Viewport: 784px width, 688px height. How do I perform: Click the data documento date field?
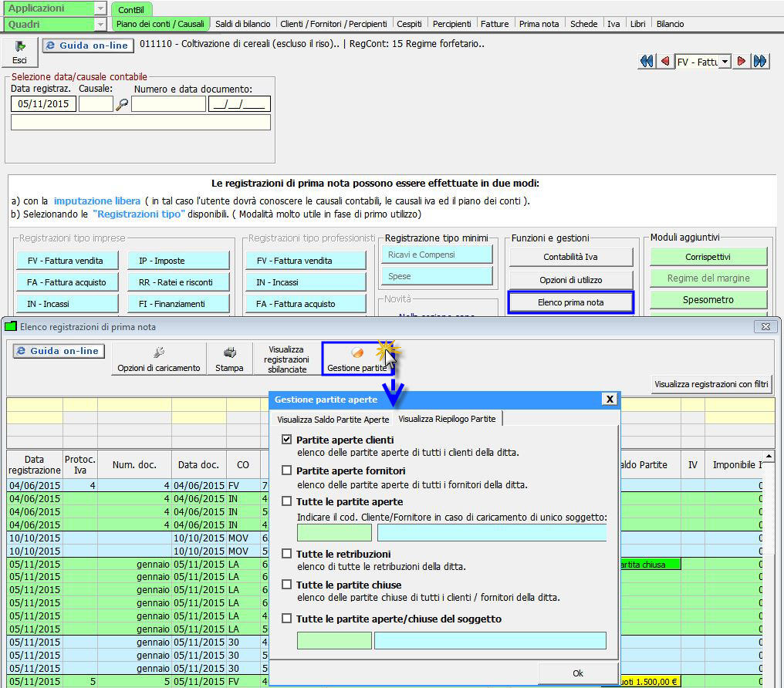point(239,104)
